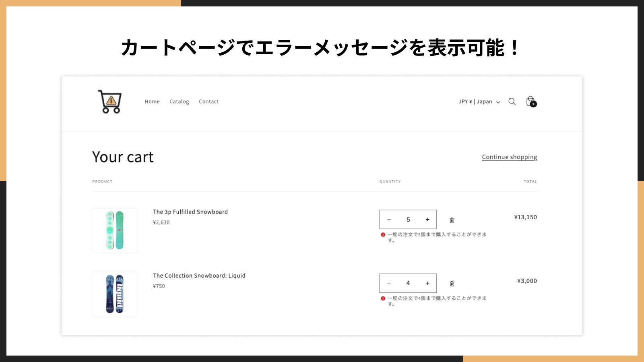Open The Collection Snowboard: Liquid product link
Image resolution: width=644 pixels, height=362 pixels.
click(x=199, y=276)
